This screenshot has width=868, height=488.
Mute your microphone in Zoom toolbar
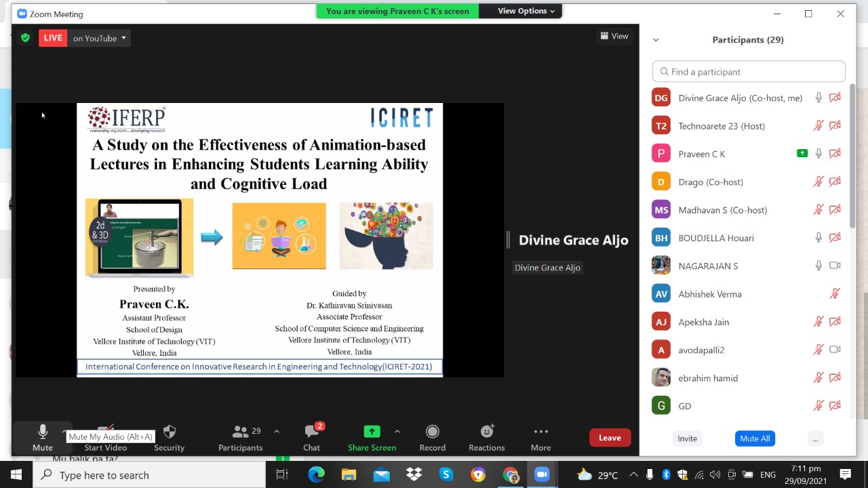[43, 437]
